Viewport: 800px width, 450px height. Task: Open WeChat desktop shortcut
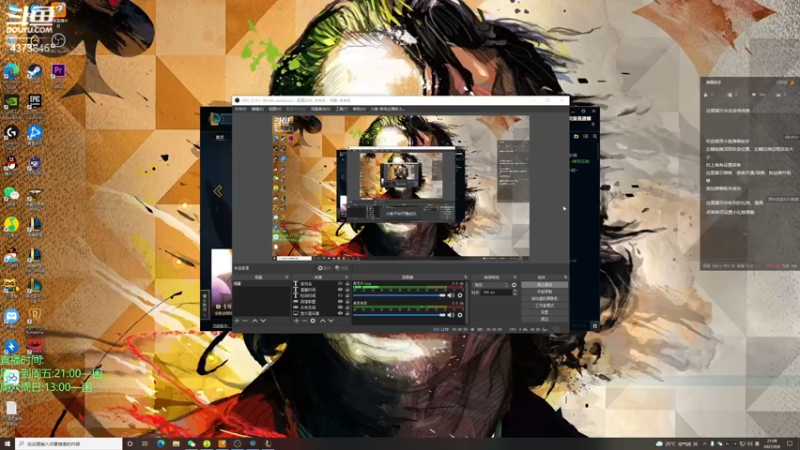tap(11, 196)
